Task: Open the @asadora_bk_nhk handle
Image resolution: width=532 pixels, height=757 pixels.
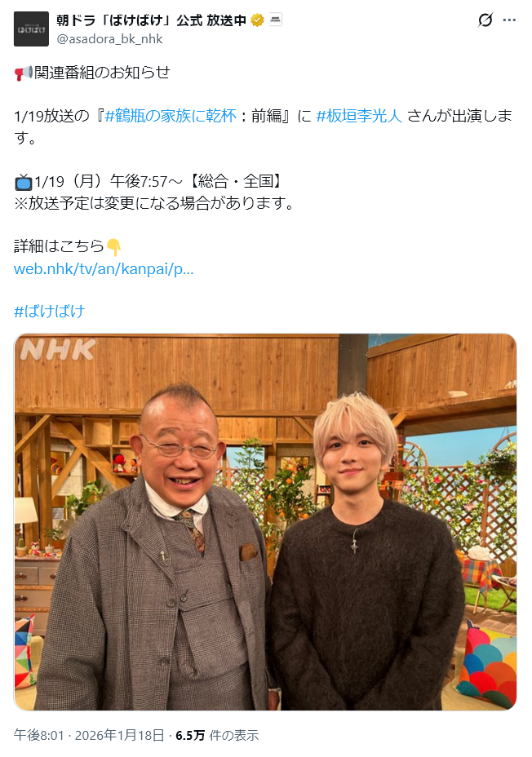Action: (109, 39)
